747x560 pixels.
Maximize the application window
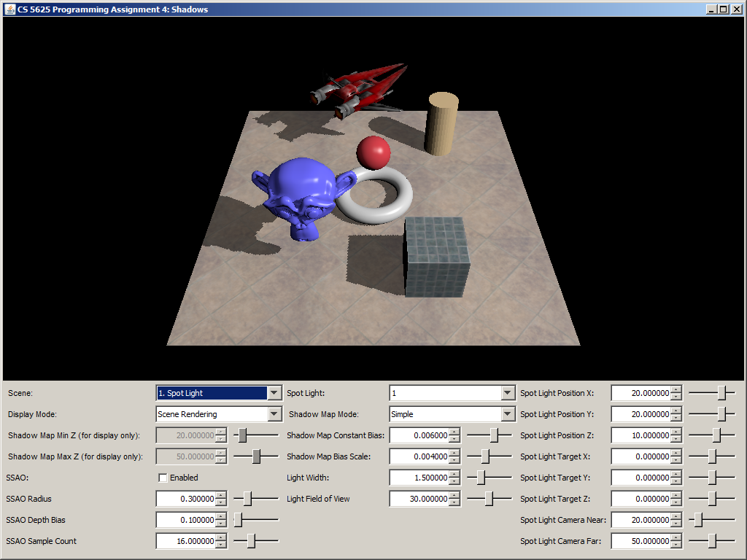tap(723, 9)
